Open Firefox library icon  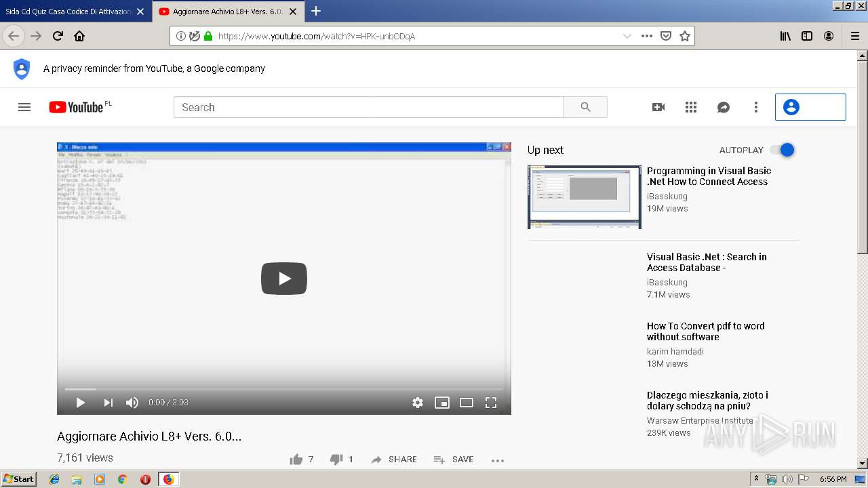(x=785, y=36)
